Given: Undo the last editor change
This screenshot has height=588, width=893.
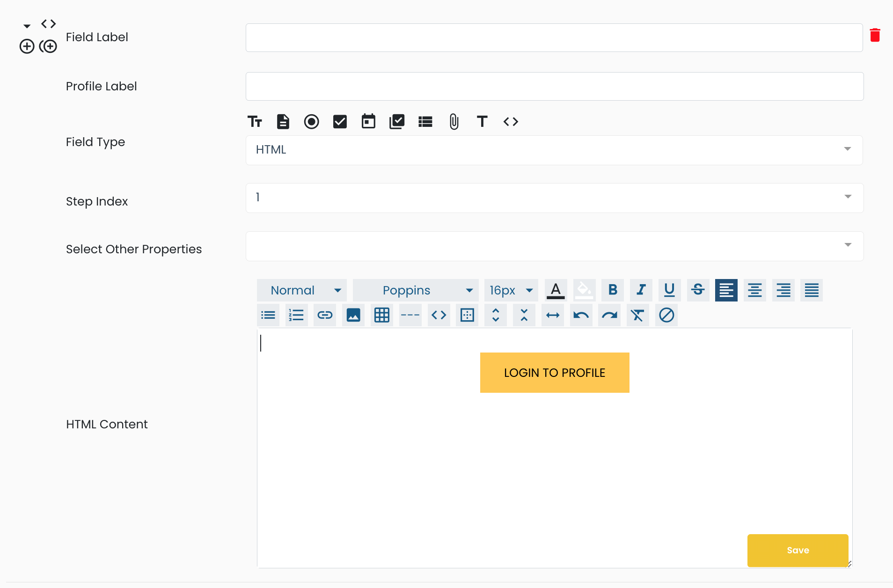Looking at the screenshot, I should click(581, 315).
